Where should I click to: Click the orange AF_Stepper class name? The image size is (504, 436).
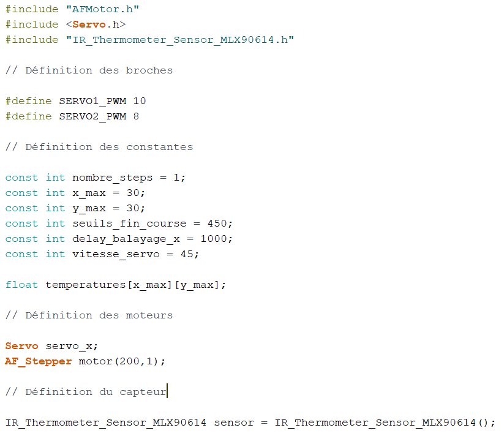tap(39, 361)
